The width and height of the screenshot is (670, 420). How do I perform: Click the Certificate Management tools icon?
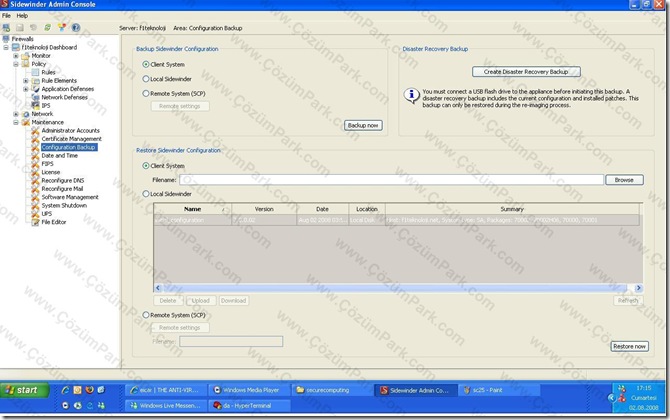click(x=35, y=139)
